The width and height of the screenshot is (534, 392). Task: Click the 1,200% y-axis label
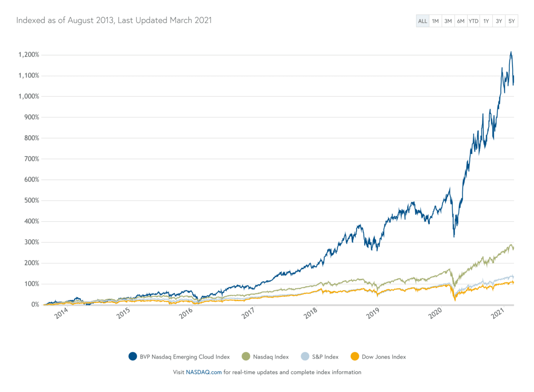(29, 55)
